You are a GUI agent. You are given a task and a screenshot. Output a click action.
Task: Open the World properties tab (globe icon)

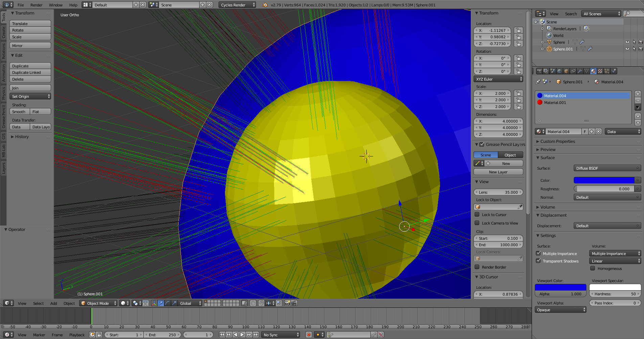[x=559, y=71]
